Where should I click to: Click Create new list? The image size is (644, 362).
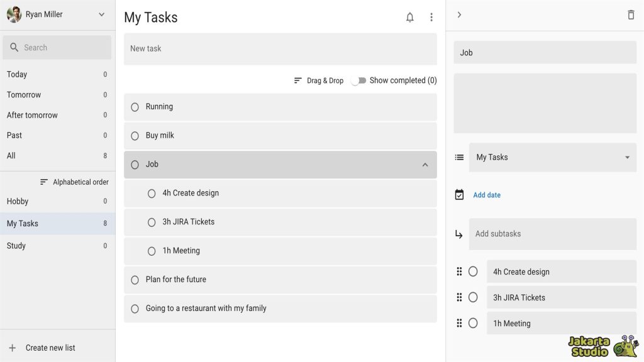50,347
